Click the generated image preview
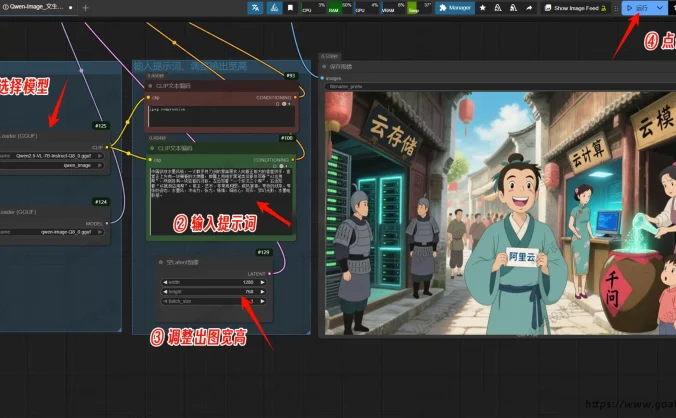Screen dimensions: 676x418 pyautogui.click(x=500, y=213)
